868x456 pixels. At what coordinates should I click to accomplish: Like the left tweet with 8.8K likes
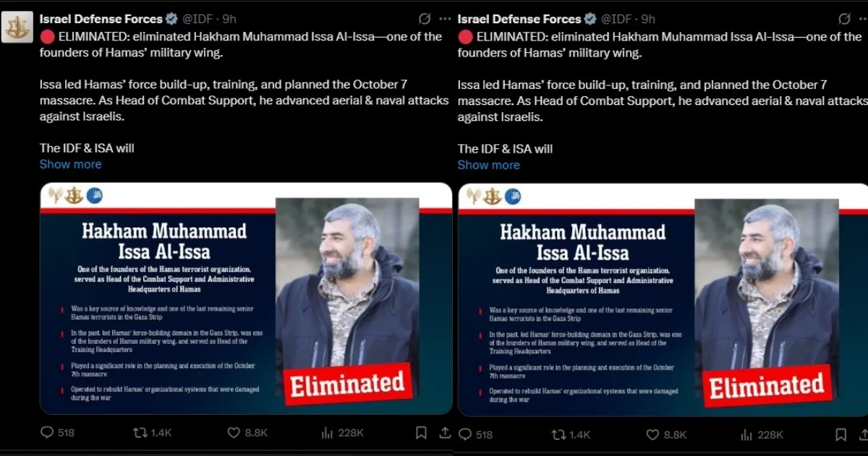pyautogui.click(x=234, y=433)
